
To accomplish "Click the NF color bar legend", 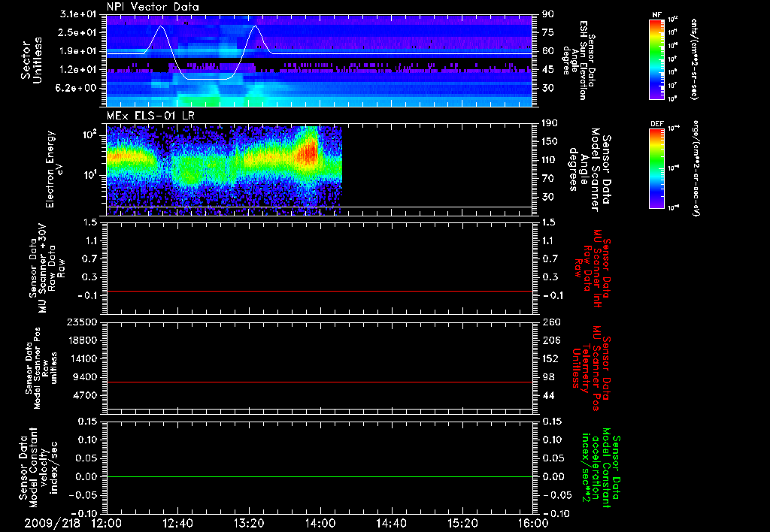I will tap(656, 59).
